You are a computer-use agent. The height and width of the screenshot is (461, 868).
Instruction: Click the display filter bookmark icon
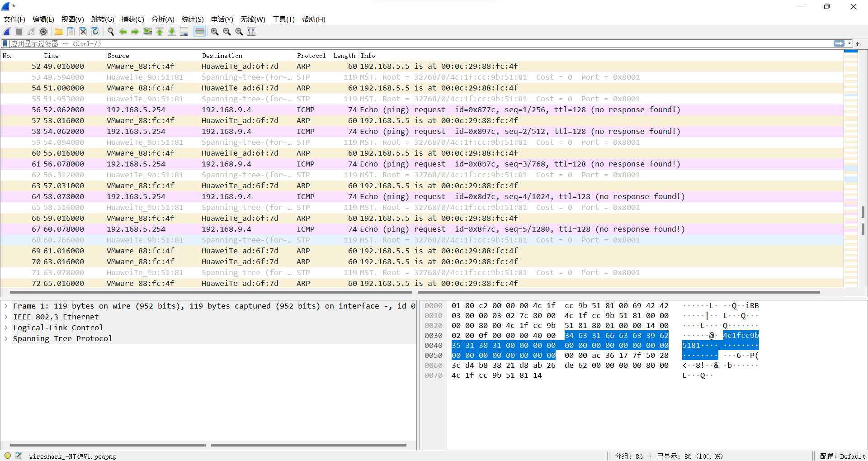pos(5,43)
